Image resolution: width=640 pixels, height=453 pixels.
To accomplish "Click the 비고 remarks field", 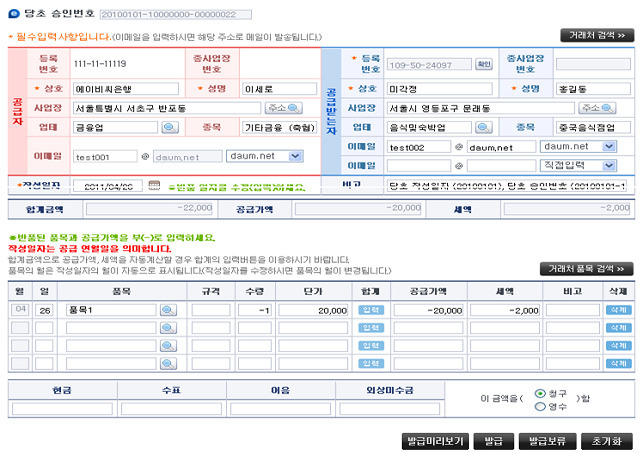I will click(x=507, y=186).
